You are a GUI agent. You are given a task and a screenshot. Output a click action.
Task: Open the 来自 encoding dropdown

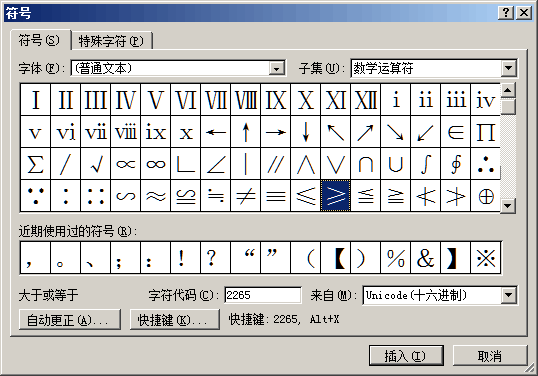click(x=509, y=295)
